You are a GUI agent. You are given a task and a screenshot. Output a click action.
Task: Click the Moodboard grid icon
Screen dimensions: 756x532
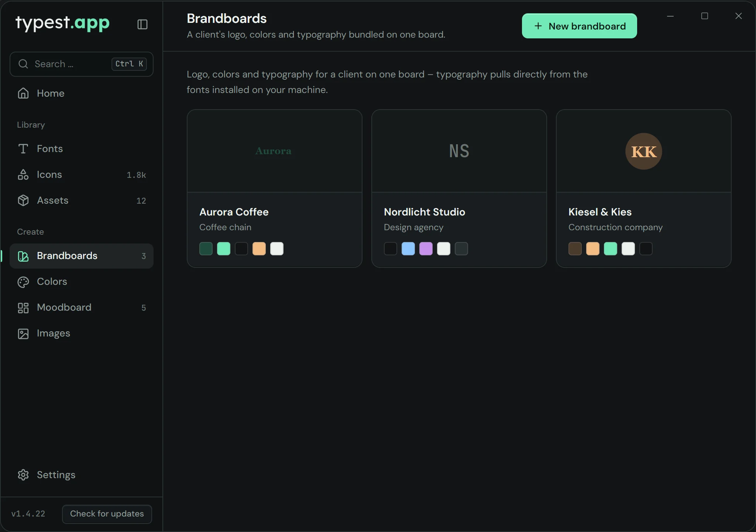[x=23, y=308]
